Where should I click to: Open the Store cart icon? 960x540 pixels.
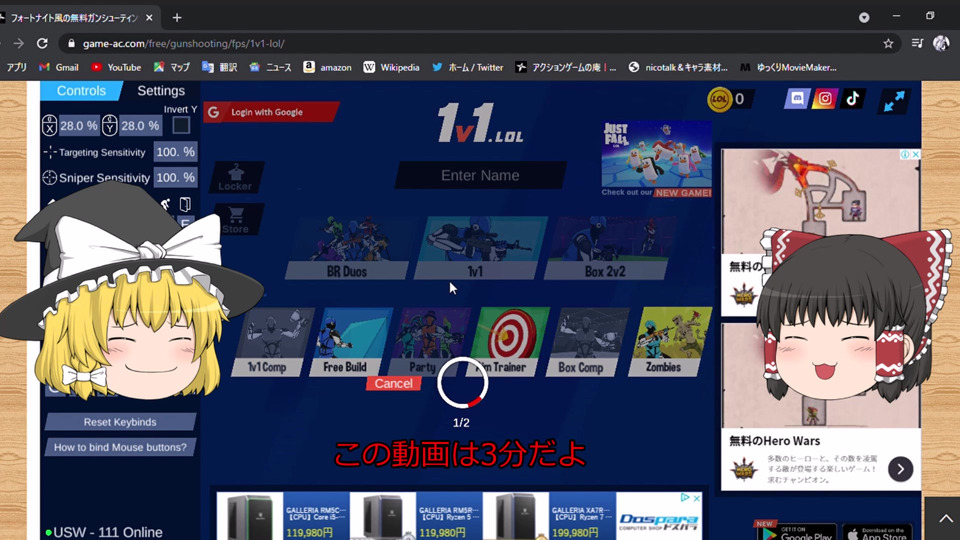coord(236,220)
